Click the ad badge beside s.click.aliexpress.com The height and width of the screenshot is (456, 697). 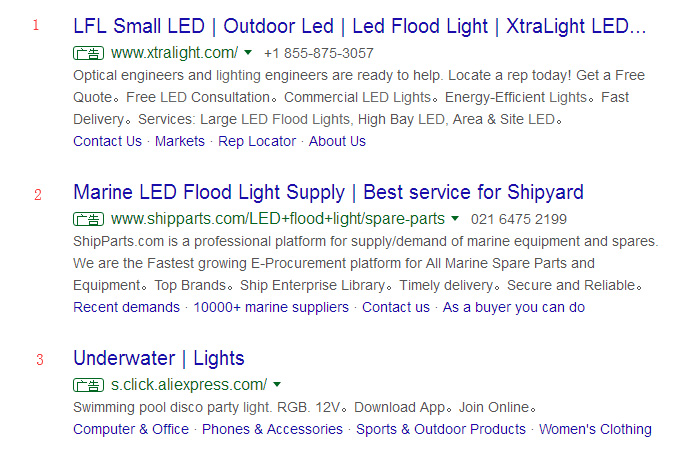point(88,385)
